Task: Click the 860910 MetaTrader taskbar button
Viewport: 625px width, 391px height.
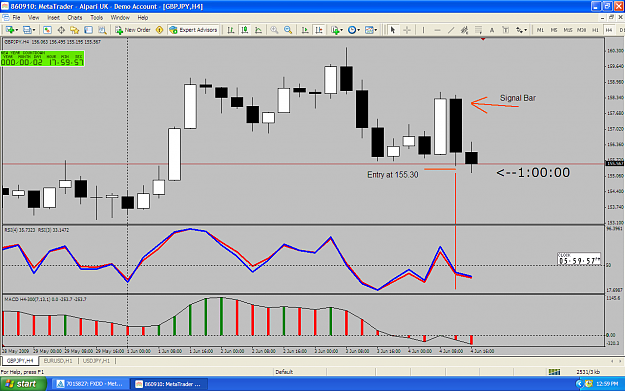Action: (169, 384)
